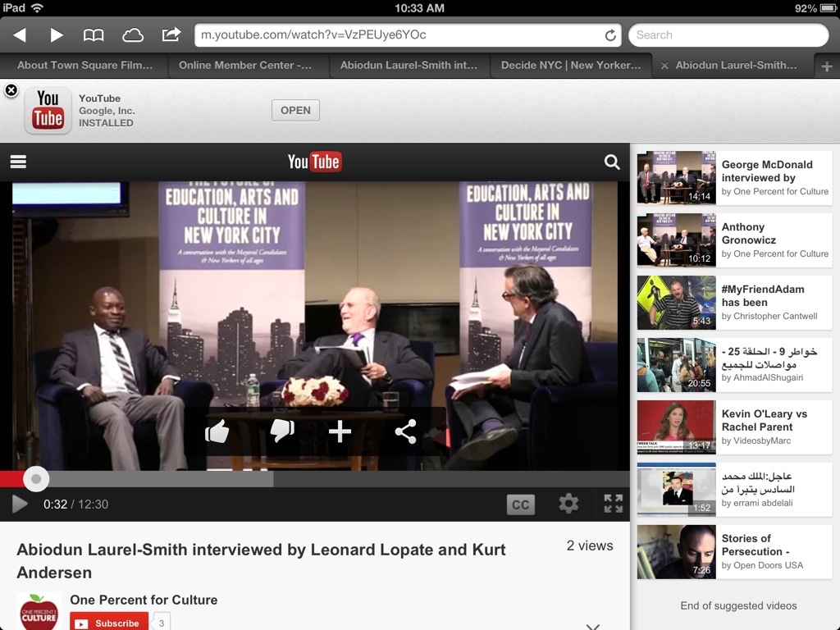Add video to playlist with plus icon

click(340, 431)
